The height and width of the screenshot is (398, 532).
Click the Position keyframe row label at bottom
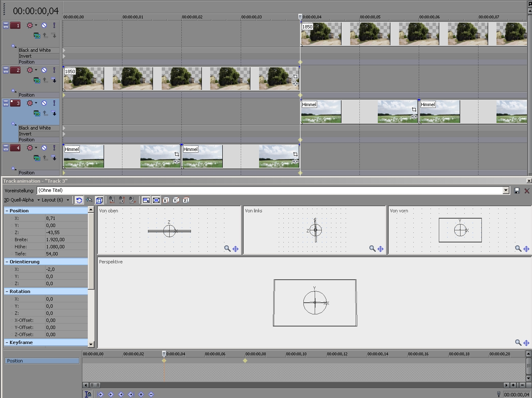coord(42,361)
